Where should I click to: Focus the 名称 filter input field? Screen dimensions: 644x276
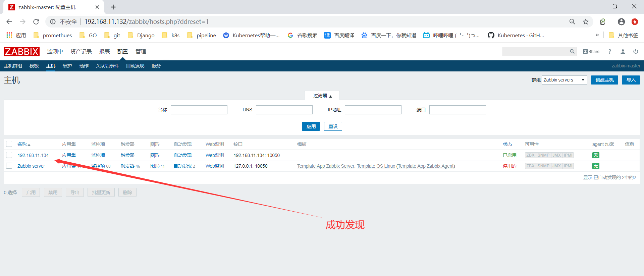point(199,110)
